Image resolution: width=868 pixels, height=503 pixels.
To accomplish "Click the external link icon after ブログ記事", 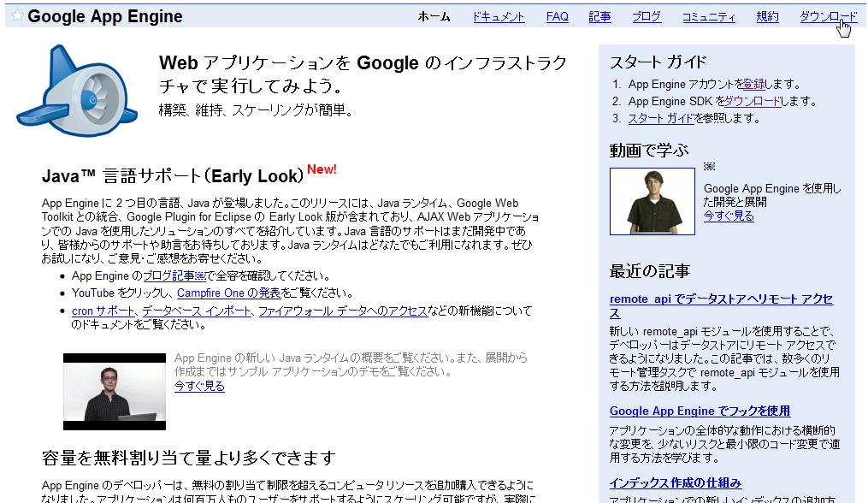I will point(200,276).
